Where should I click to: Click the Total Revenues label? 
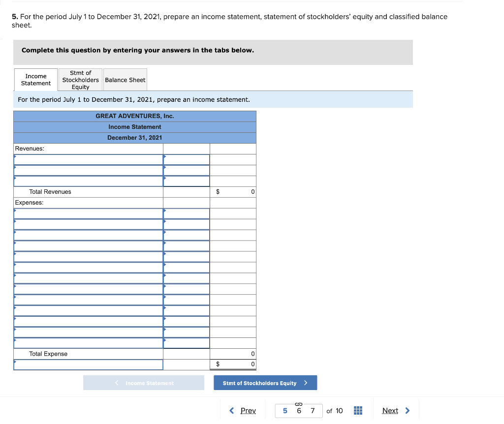click(x=50, y=192)
